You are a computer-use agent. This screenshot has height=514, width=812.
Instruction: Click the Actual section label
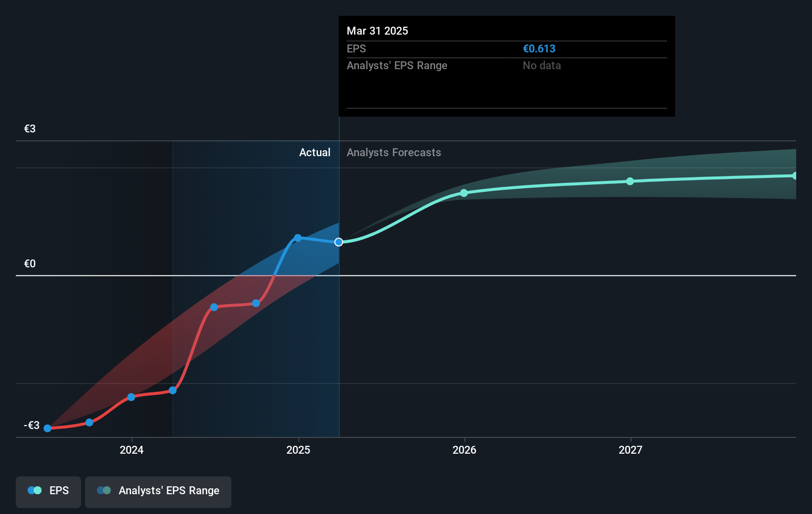tap(315, 153)
